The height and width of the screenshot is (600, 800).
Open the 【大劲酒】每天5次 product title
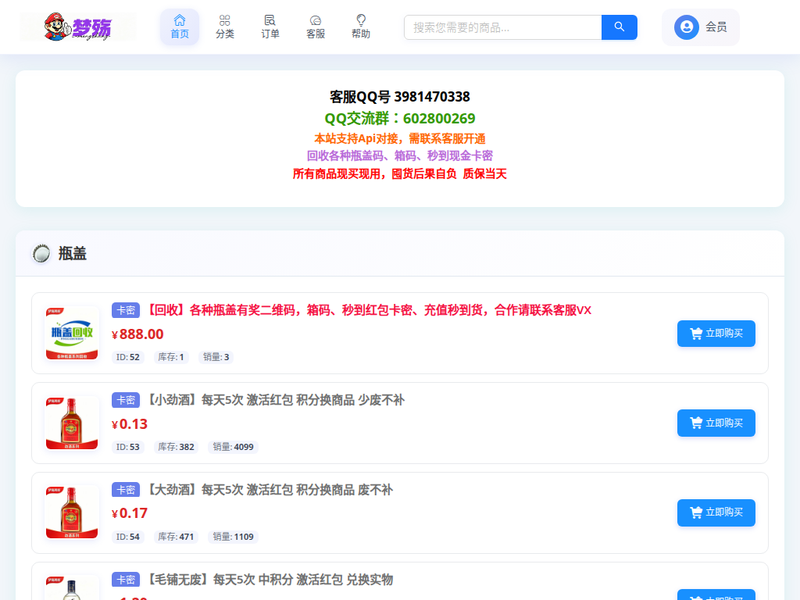pos(270,490)
